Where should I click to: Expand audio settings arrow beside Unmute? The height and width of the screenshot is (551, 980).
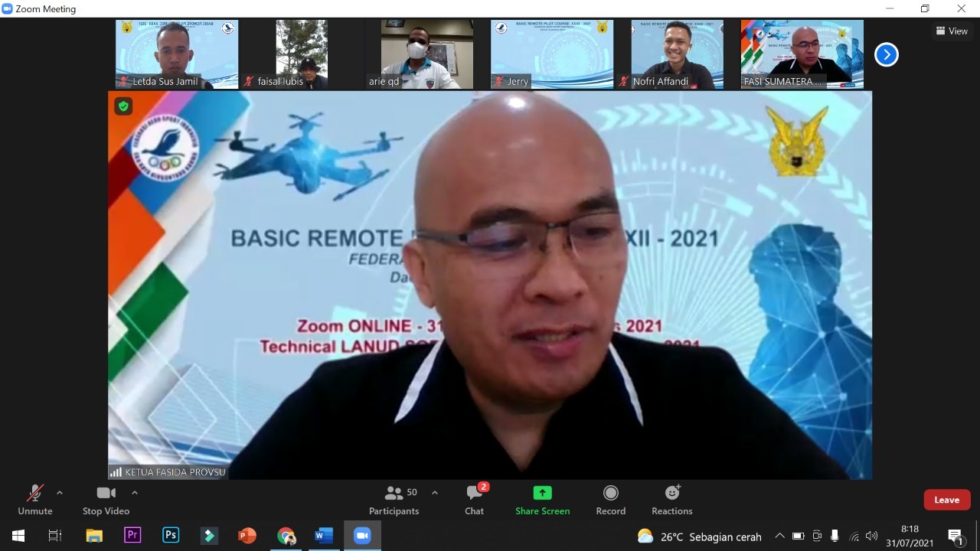pyautogui.click(x=60, y=493)
